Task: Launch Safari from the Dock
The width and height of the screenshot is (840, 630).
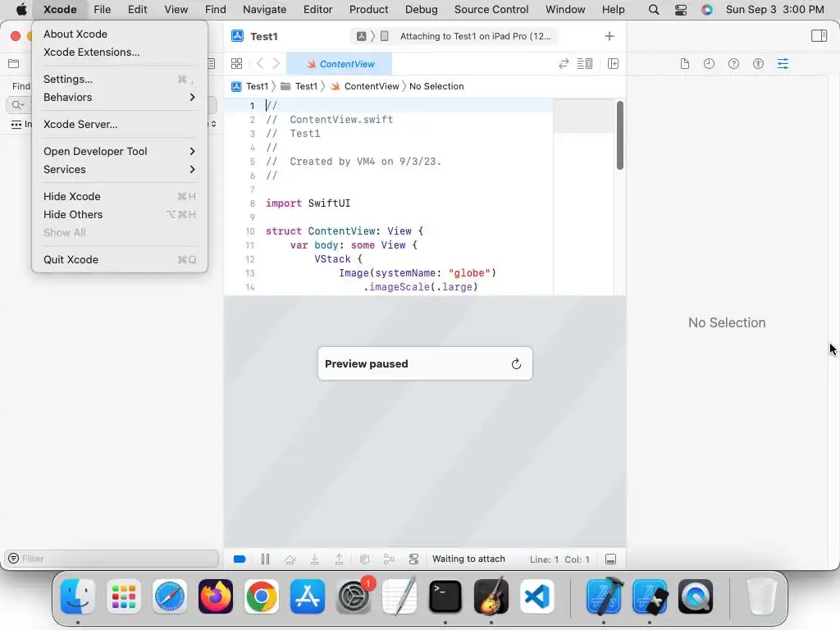Action: point(169,596)
